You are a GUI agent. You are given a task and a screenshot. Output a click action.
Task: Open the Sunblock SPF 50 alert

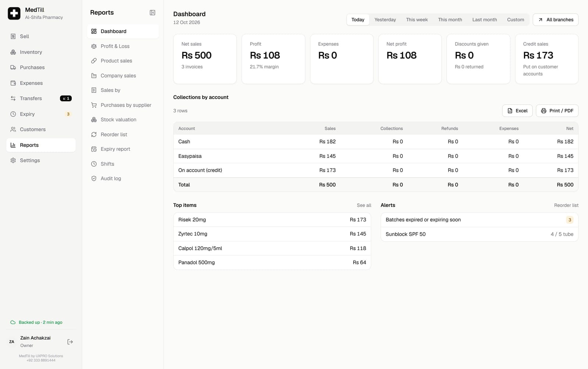pyautogui.click(x=479, y=234)
